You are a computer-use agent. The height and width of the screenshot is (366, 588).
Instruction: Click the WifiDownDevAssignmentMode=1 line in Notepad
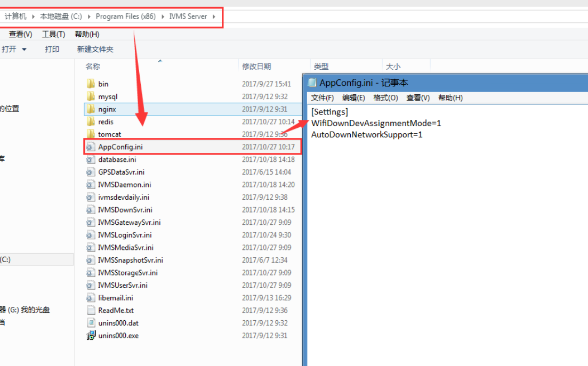pyautogui.click(x=376, y=123)
